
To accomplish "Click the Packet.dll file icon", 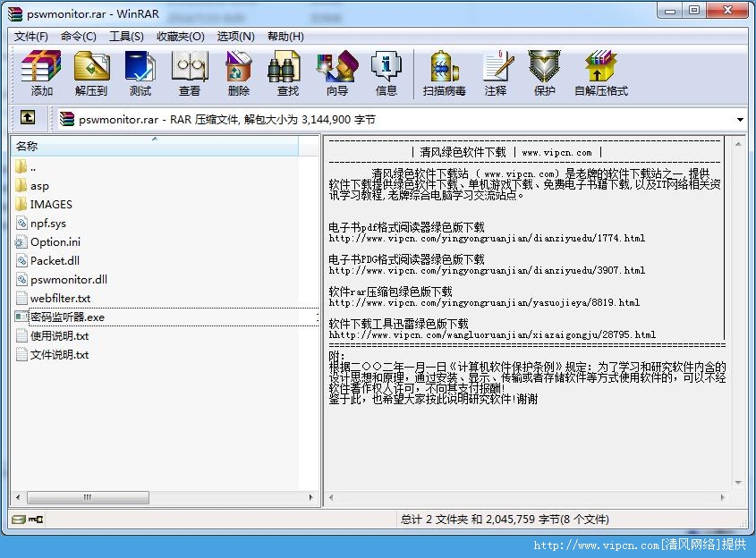I will click(x=21, y=261).
